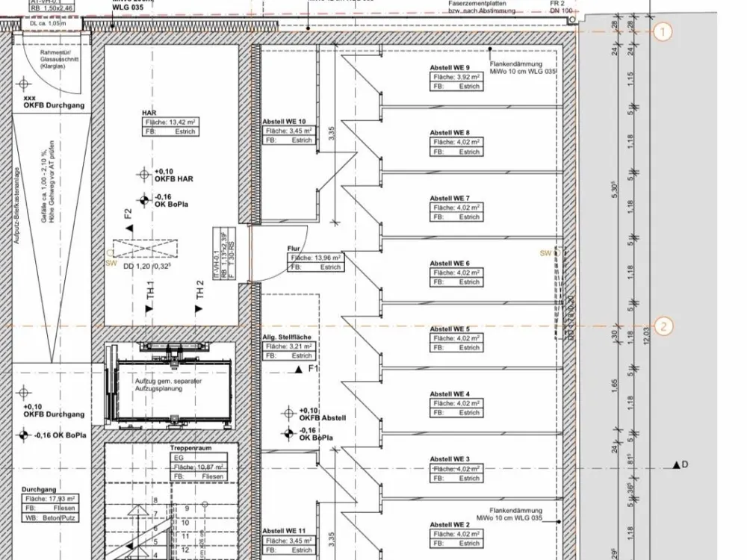Select the 'SW' label at the right wall
This screenshot has width=747, height=560.
point(545,253)
